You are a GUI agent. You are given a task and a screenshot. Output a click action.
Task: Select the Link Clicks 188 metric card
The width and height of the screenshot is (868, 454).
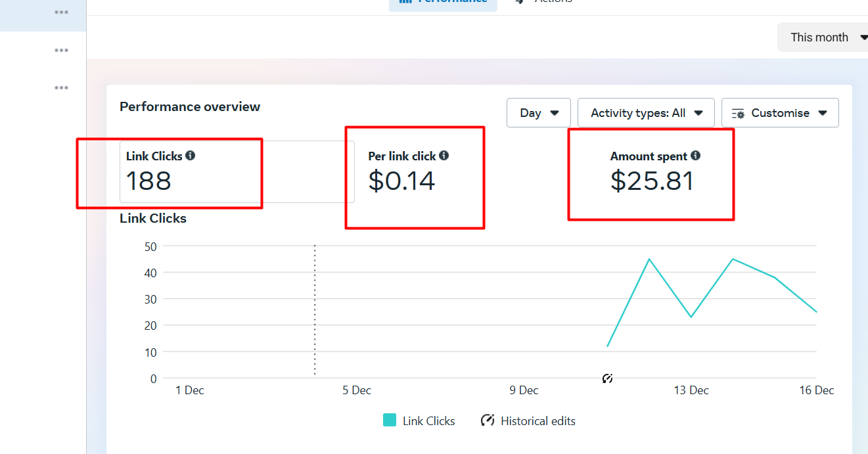(237, 172)
